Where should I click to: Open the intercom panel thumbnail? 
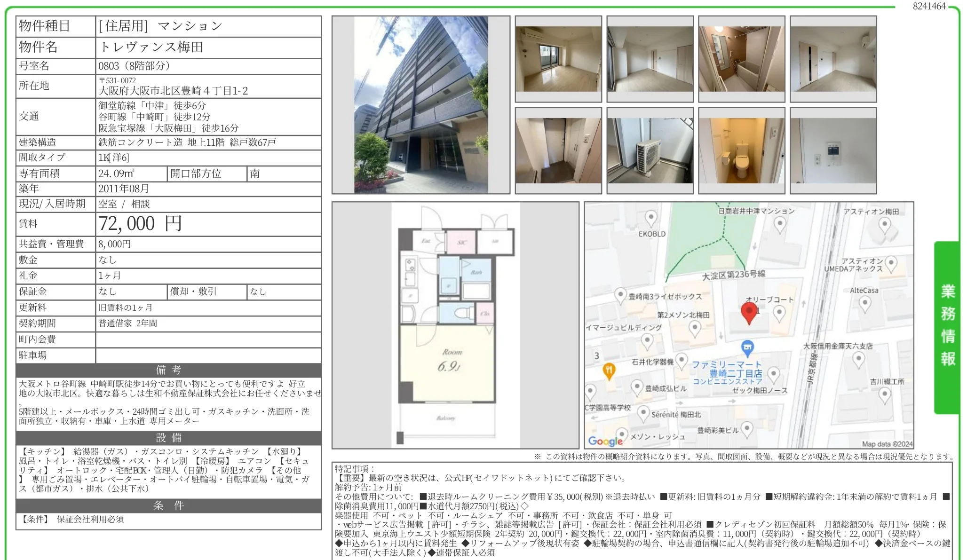pos(833,150)
